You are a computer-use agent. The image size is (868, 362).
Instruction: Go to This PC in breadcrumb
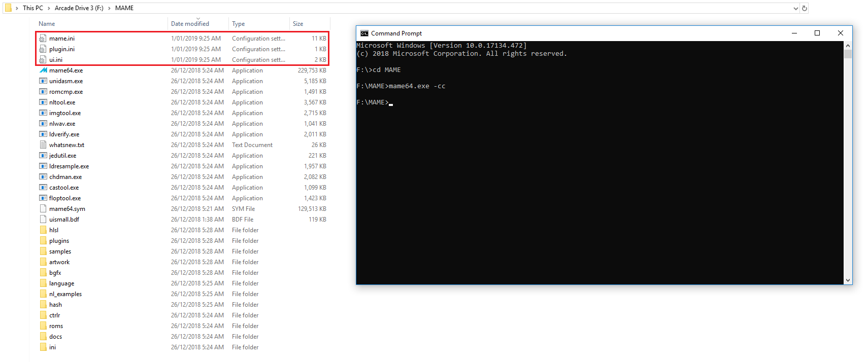click(x=33, y=8)
